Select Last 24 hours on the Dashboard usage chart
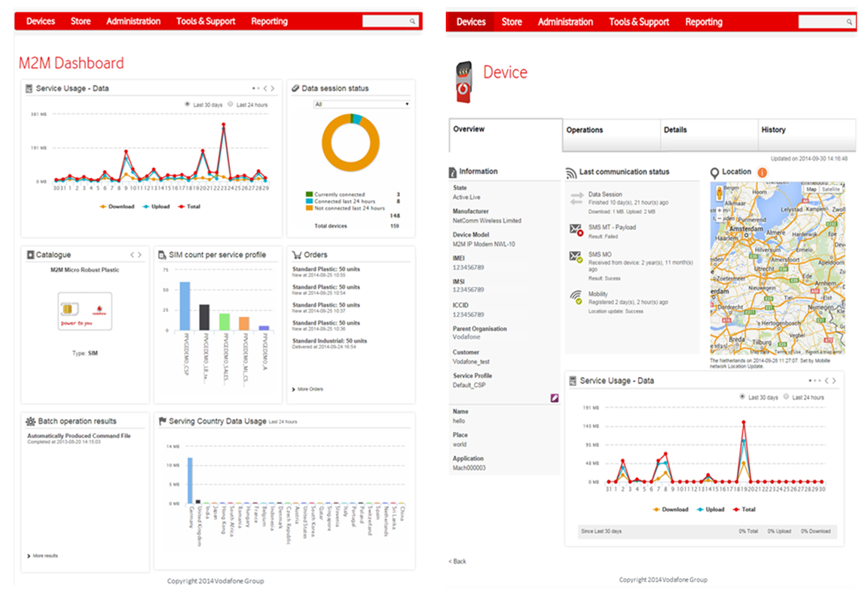The width and height of the screenshot is (868, 610). click(x=231, y=104)
